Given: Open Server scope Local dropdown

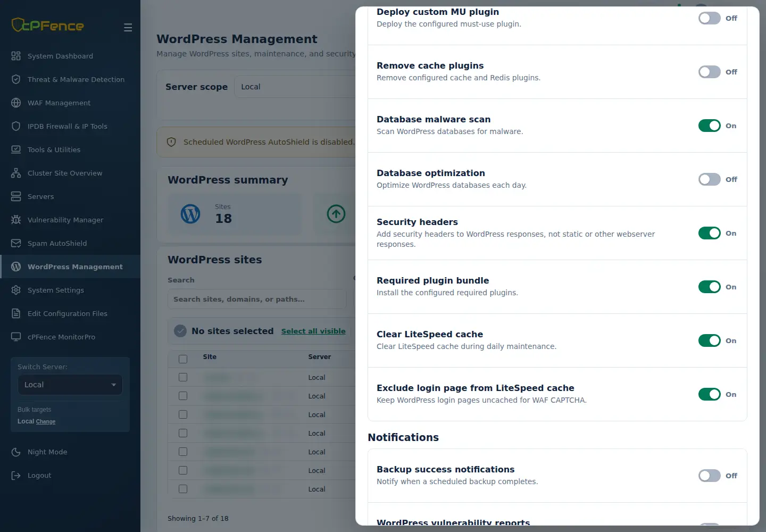Looking at the screenshot, I should [295, 87].
